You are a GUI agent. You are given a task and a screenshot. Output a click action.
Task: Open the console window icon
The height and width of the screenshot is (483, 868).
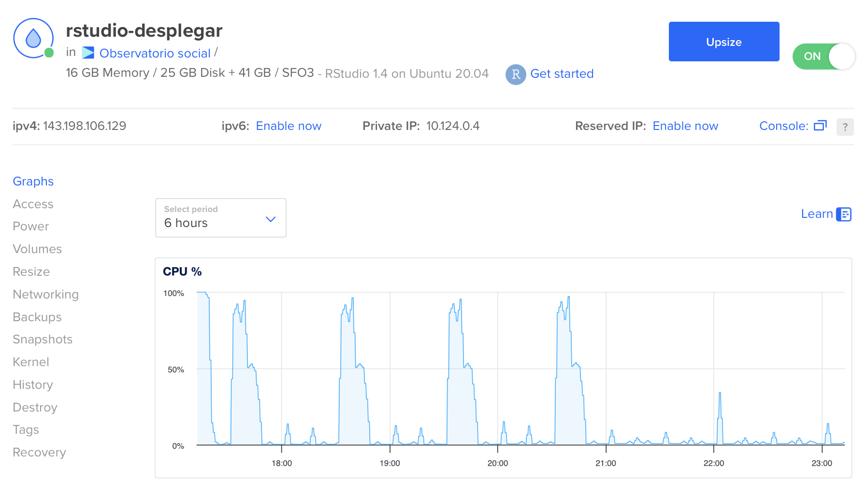820,126
